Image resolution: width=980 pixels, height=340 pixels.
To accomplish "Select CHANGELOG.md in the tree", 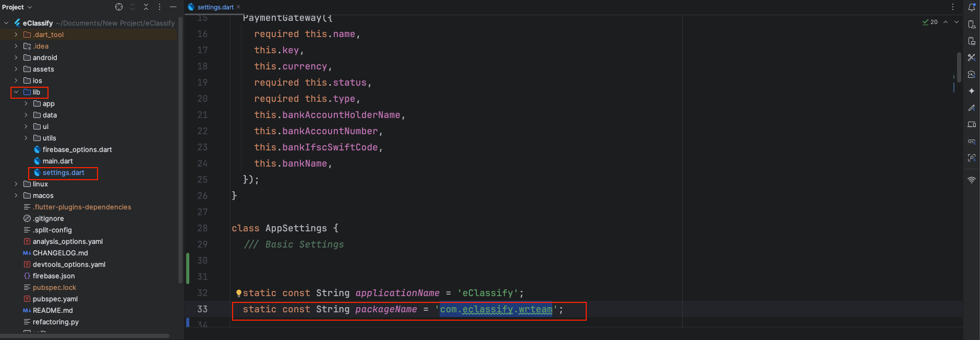I will (60, 253).
